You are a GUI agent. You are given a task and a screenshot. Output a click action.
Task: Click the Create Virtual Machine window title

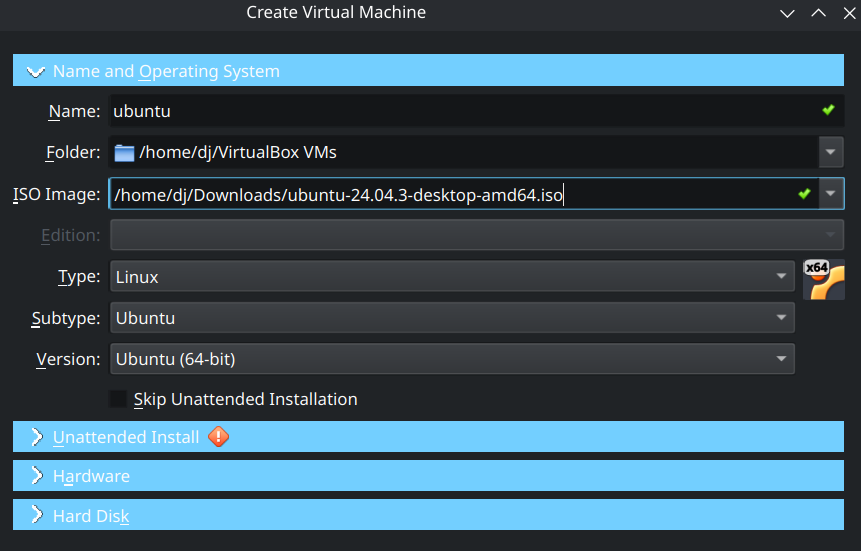[336, 12]
